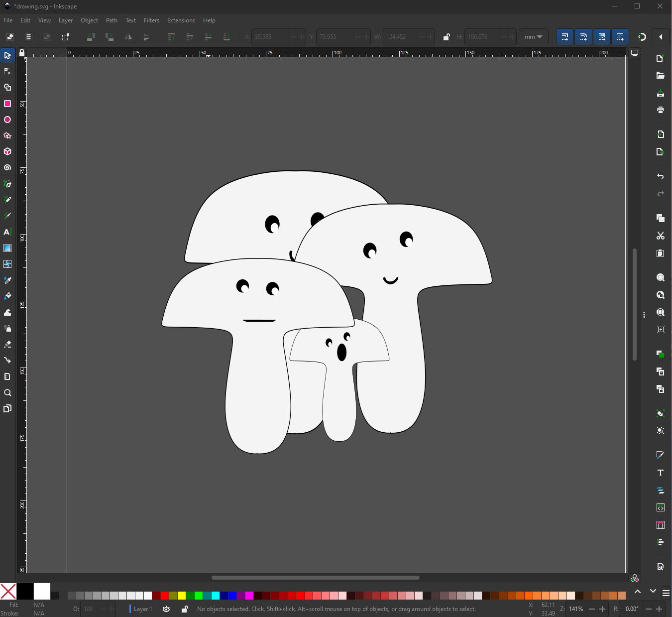Click the Select all objects icon
672x617 pixels.
pyautogui.click(x=10, y=37)
